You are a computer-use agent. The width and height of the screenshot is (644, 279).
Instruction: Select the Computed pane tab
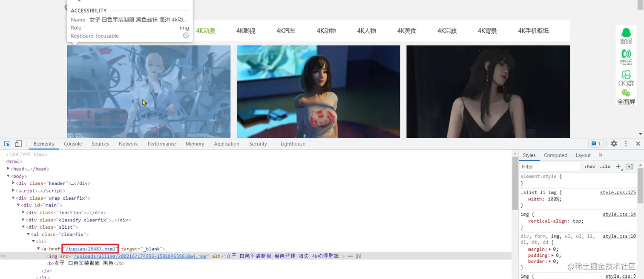tap(555, 155)
